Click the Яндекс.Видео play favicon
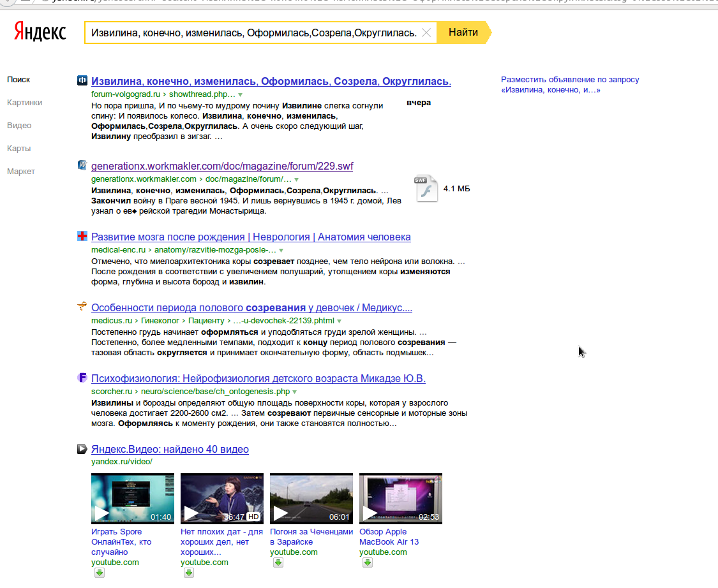The image size is (718, 588). (x=82, y=449)
